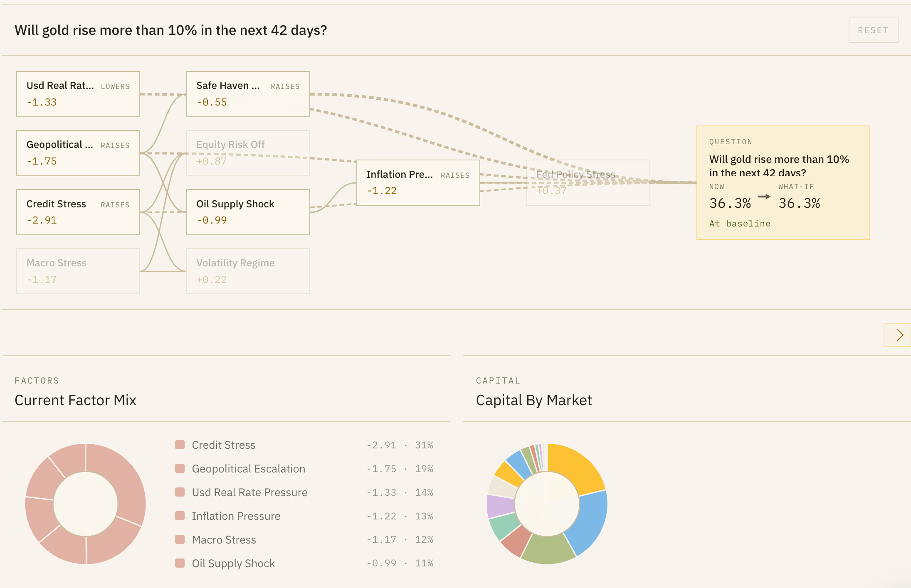Click the 'Credit Stress' legend label
The image size is (911, 588).
(x=224, y=445)
